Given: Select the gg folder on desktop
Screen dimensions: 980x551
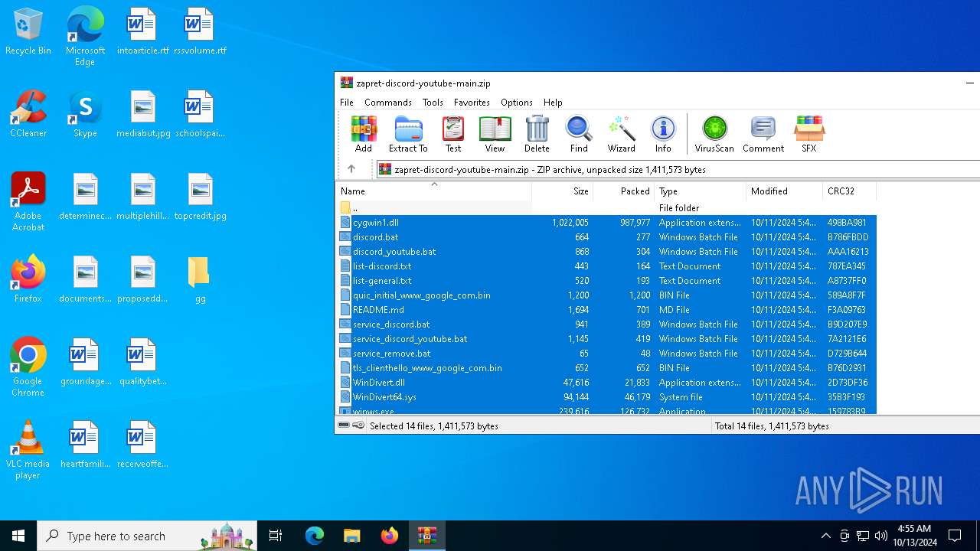Looking at the screenshot, I should (x=200, y=279).
